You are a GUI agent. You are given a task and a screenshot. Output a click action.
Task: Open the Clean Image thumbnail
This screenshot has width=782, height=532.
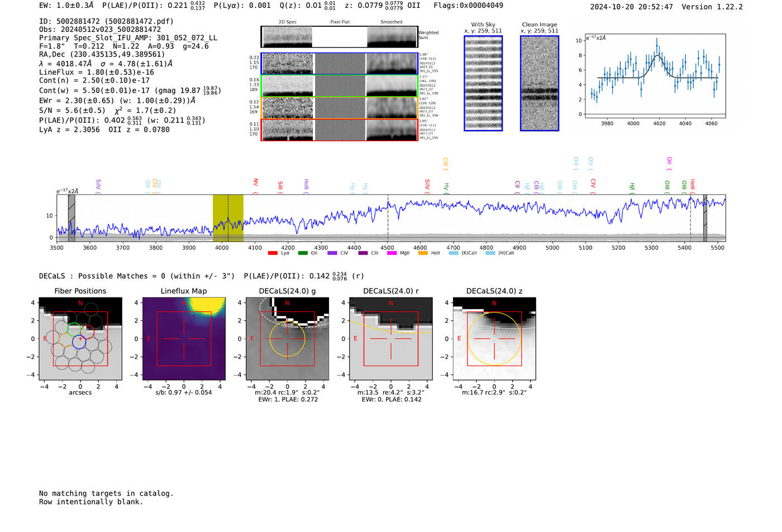click(x=540, y=83)
